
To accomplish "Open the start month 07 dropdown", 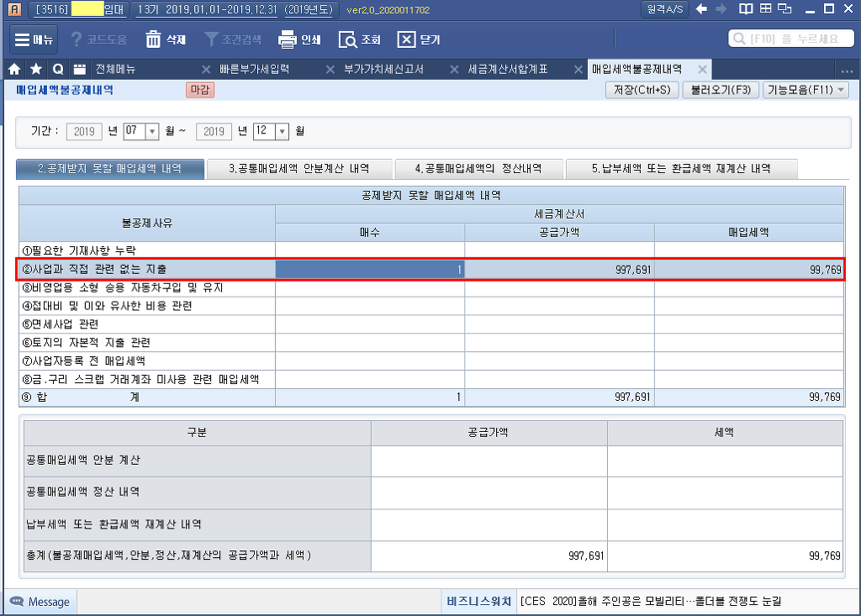I will [x=152, y=131].
